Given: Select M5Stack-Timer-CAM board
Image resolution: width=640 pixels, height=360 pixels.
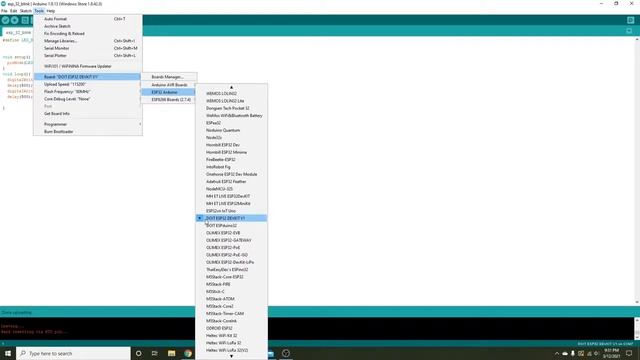Looking at the screenshot, I should (231, 313).
